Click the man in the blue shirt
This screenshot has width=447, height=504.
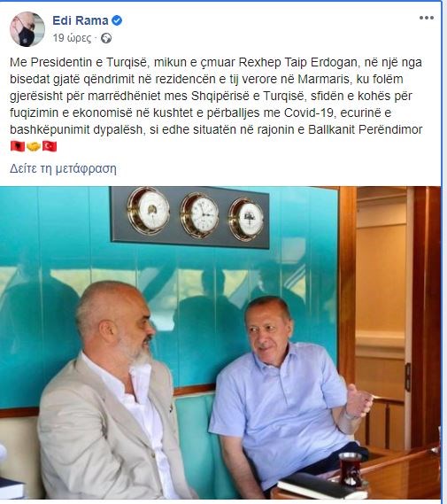[288, 399]
